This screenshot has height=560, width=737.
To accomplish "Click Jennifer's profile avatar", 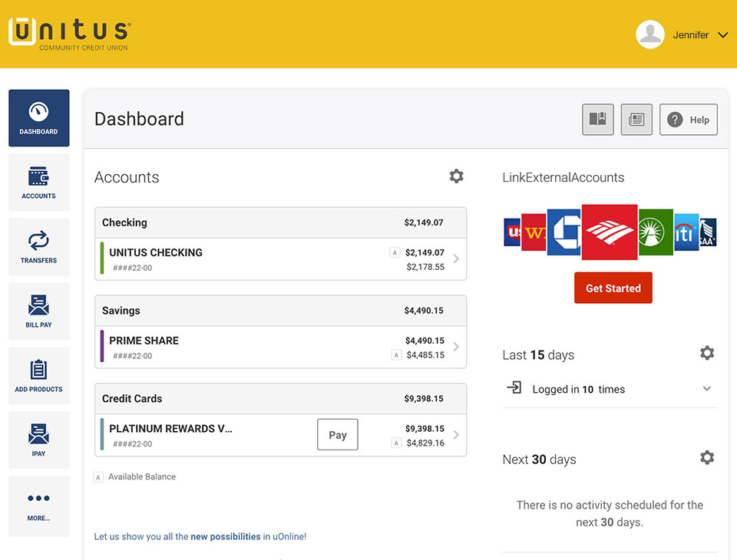I will click(650, 35).
